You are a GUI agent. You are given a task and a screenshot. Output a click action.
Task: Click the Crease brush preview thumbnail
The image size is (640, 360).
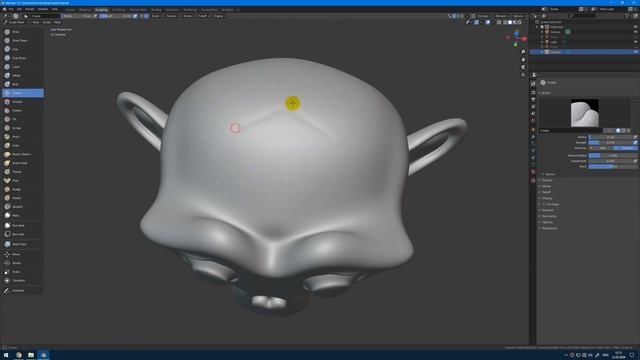584,113
